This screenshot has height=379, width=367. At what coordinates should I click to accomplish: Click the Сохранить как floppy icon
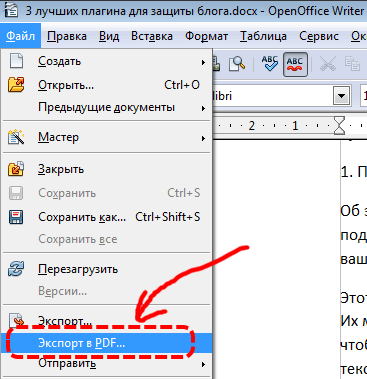pos(16,217)
